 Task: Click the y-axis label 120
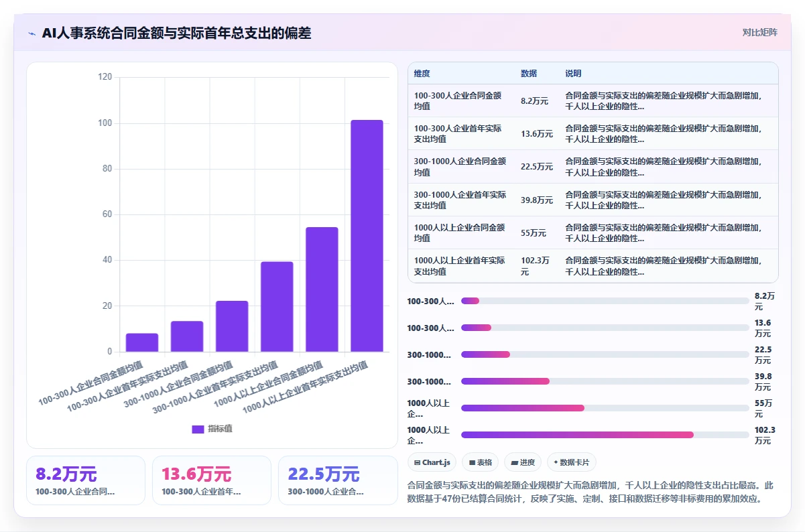(x=105, y=77)
